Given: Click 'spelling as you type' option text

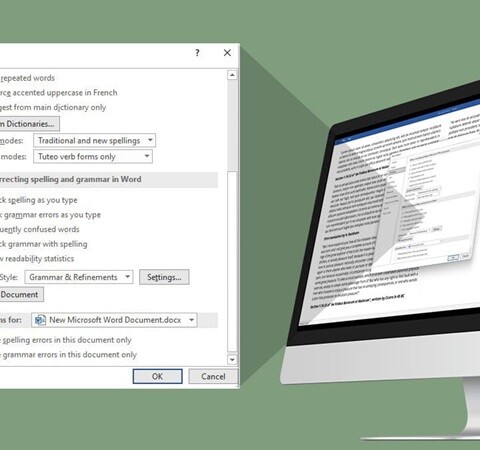Looking at the screenshot, I should click(43, 200).
